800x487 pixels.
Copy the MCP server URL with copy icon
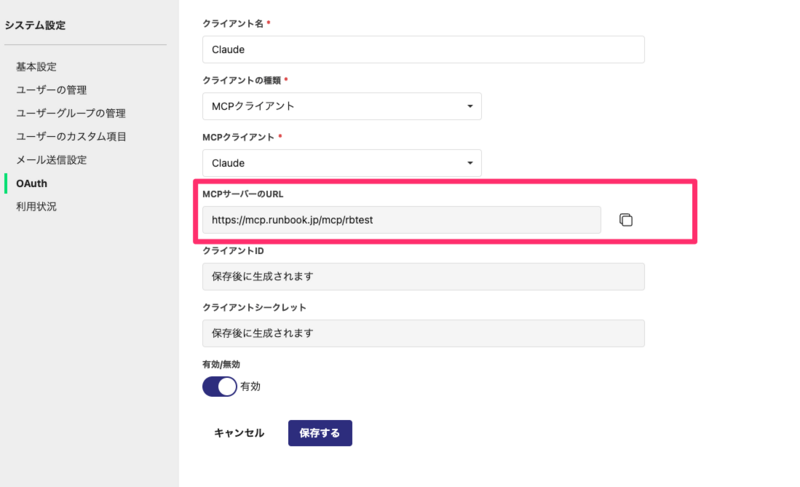(x=626, y=220)
